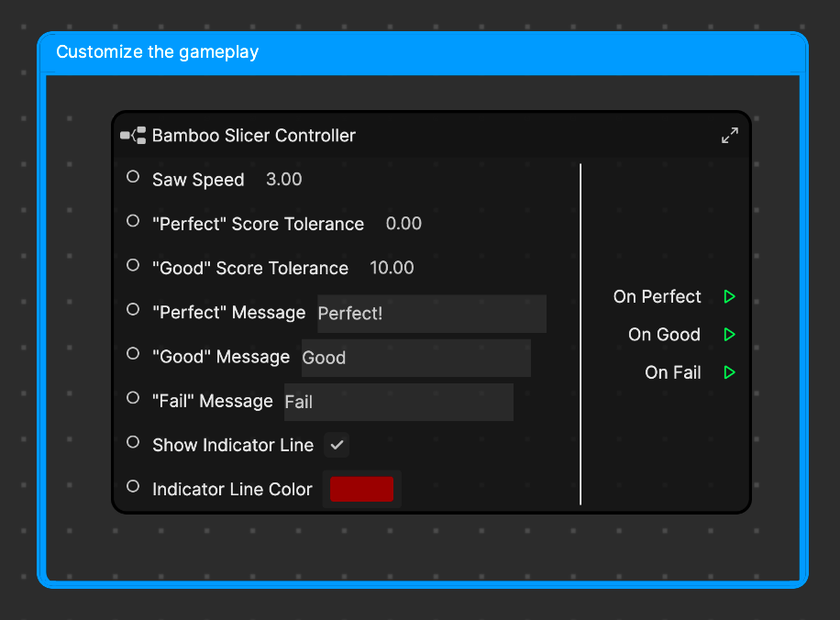The height and width of the screenshot is (620, 840).
Task: Click the "Good" Message text field
Action: (415, 358)
